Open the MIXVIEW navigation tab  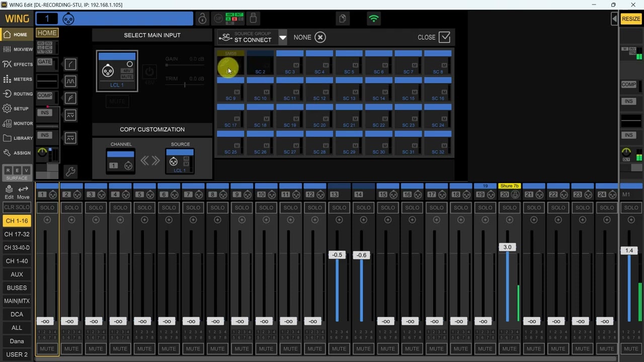(17, 49)
